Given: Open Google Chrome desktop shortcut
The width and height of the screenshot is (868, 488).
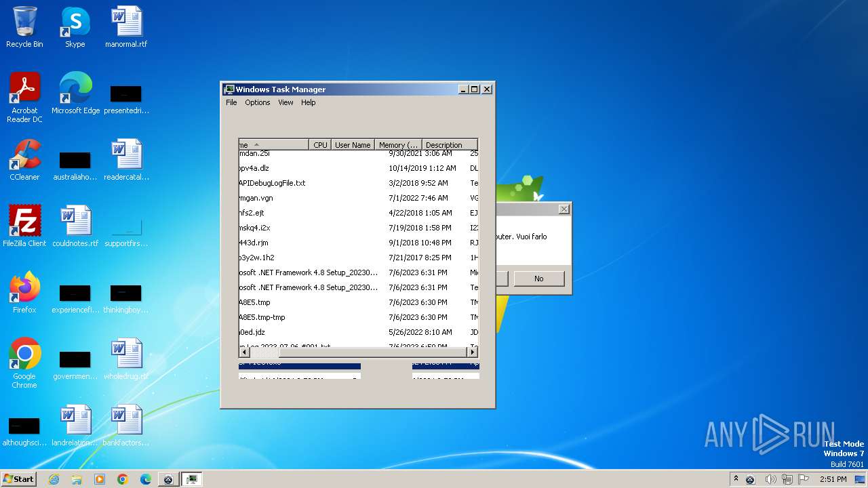Looking at the screenshot, I should 24,363.
